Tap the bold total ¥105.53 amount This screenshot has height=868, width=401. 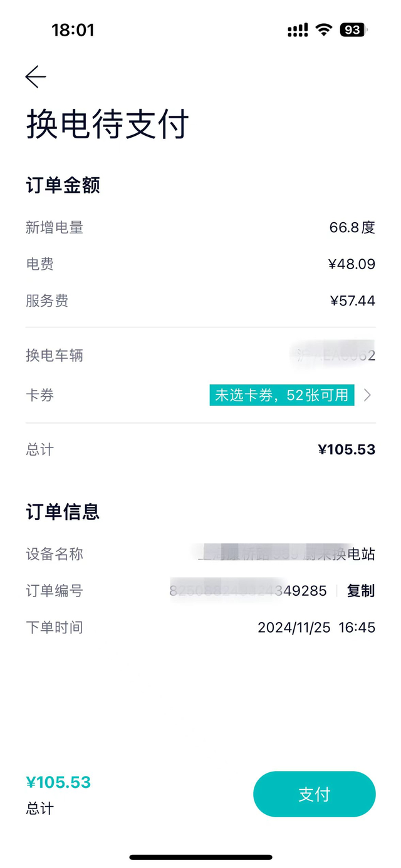pyautogui.click(x=346, y=449)
